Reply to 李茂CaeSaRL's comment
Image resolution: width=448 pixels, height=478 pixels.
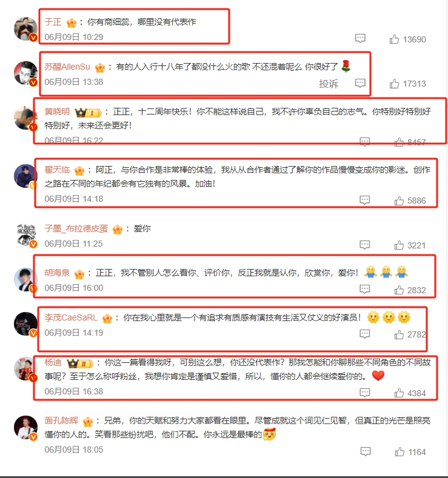coord(365,334)
